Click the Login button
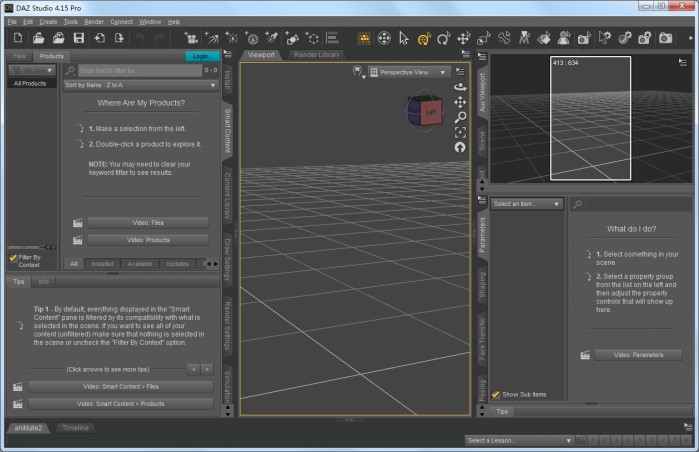699x452 pixels. point(202,56)
